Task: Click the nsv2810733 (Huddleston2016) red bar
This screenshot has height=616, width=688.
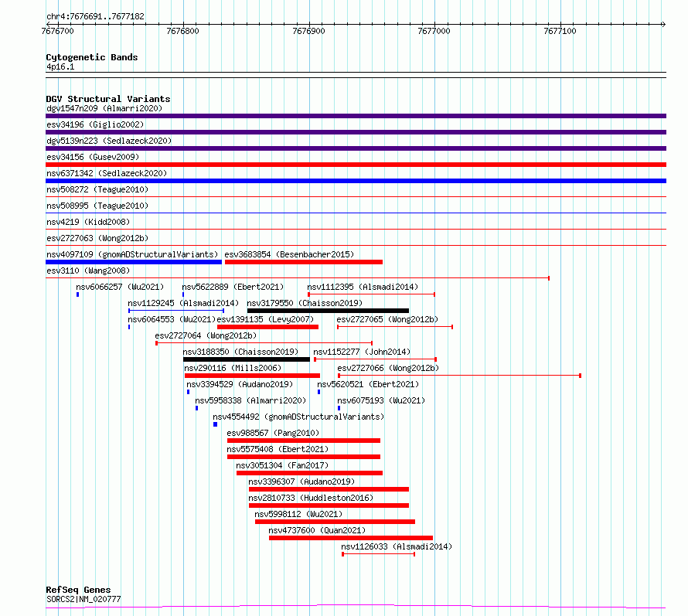Action: [329, 505]
